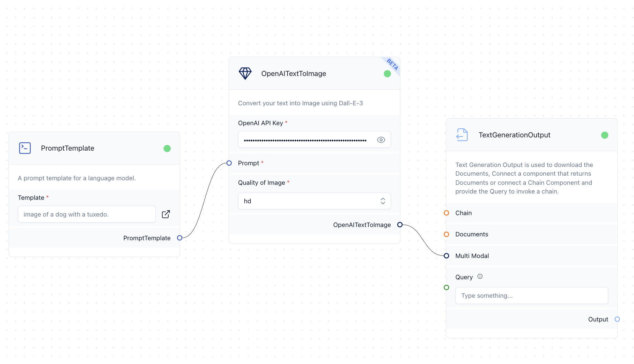Click the Prompt input connection port
The height and width of the screenshot is (364, 634).
(229, 163)
